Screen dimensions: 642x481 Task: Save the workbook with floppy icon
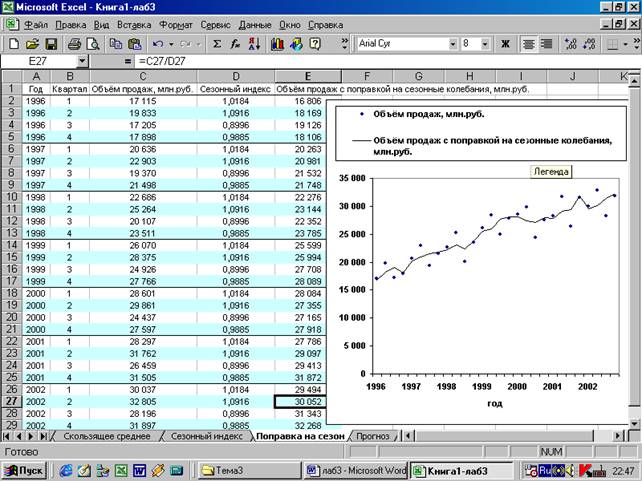click(51, 44)
